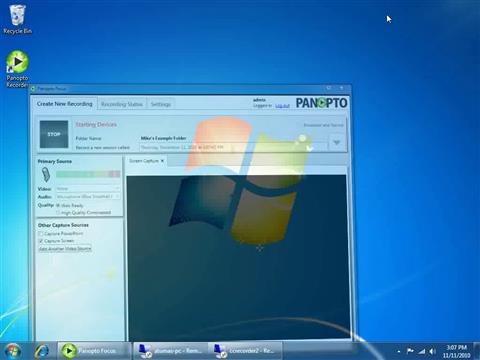Click the Panopto logo in the header
The width and height of the screenshot is (480, 360).
[321, 103]
